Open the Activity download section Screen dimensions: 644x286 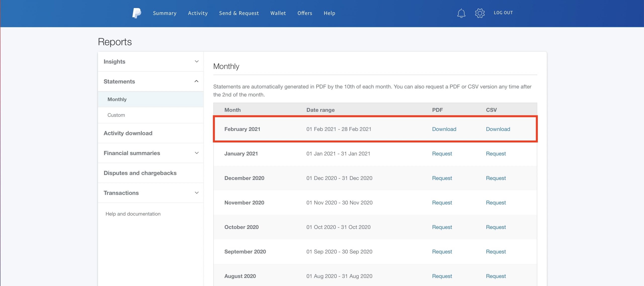tap(128, 133)
